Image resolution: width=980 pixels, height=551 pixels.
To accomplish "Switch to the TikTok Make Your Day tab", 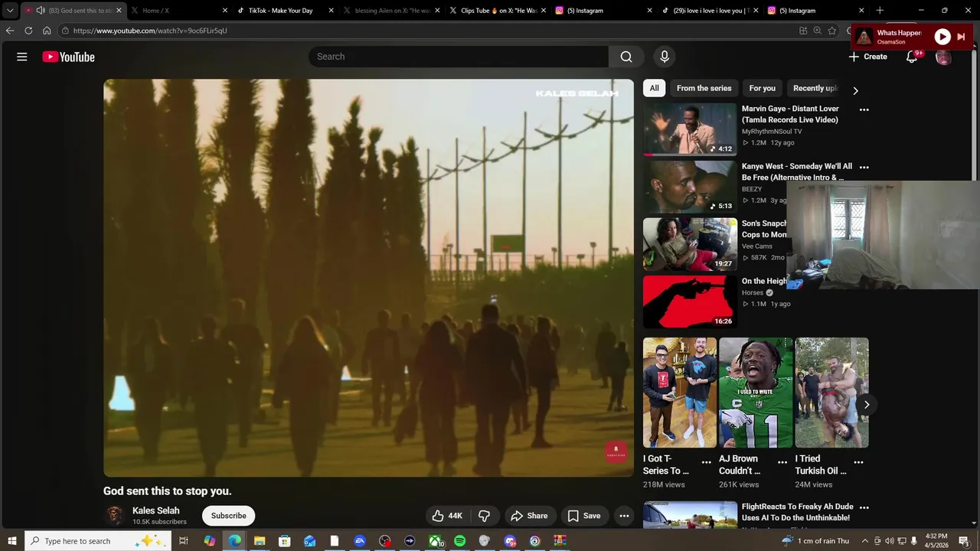I will point(285,11).
